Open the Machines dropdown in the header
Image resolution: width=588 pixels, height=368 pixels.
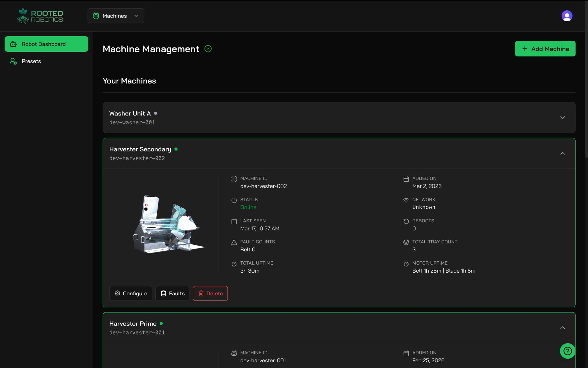pyautogui.click(x=116, y=16)
